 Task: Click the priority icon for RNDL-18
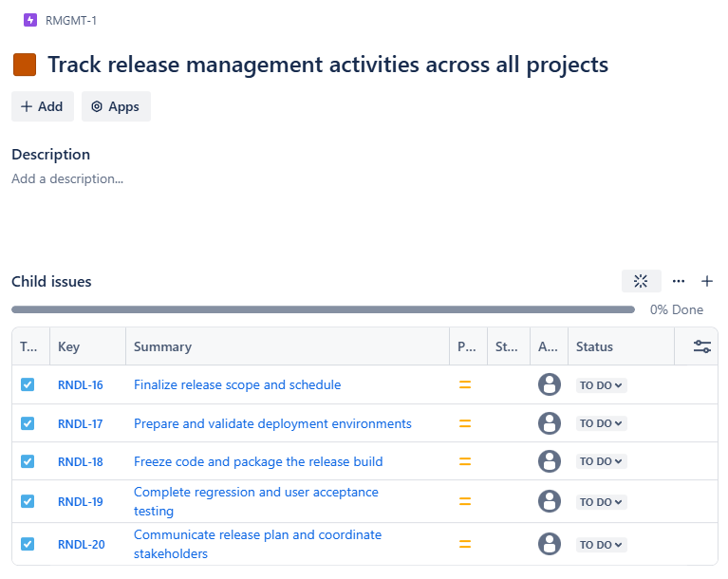[x=465, y=461]
